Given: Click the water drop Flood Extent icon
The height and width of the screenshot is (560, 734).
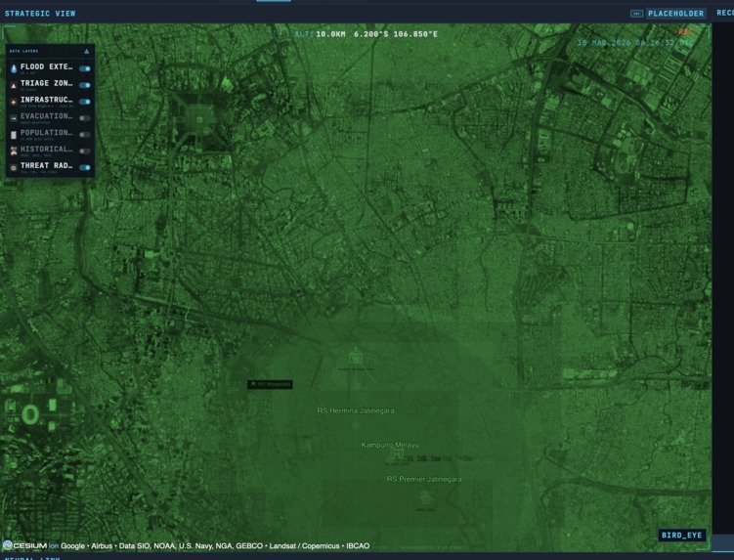Looking at the screenshot, I should [14, 68].
